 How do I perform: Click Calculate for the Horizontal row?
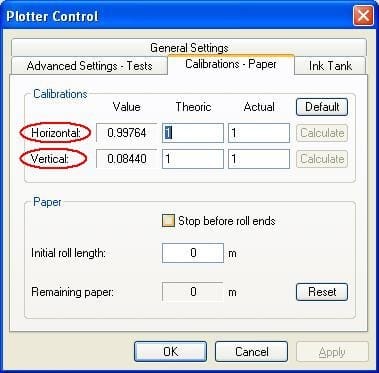[322, 133]
